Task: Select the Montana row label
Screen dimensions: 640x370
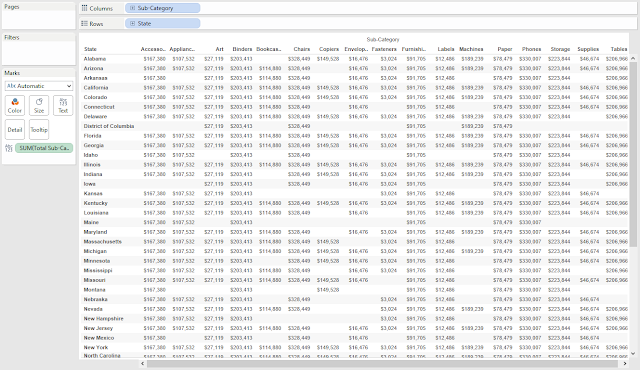Action: coord(94,290)
